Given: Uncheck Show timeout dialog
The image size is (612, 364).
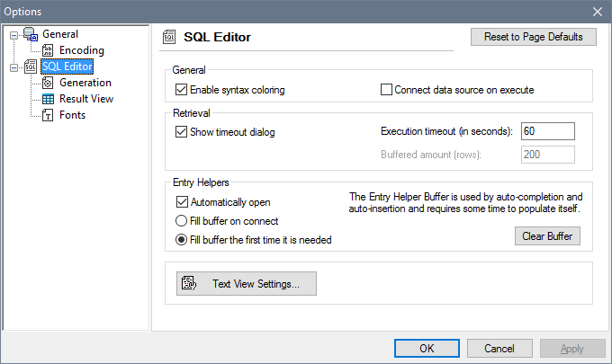Looking at the screenshot, I should pos(182,132).
